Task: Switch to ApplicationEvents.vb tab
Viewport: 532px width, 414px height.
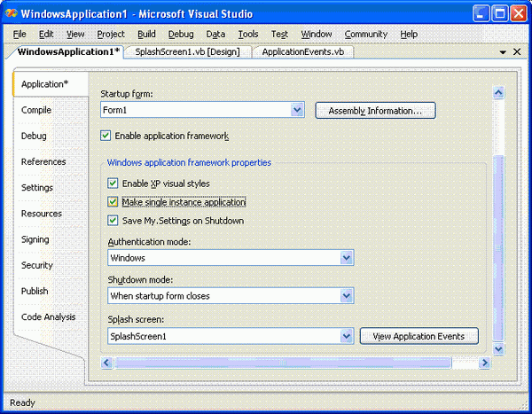Action: [303, 52]
